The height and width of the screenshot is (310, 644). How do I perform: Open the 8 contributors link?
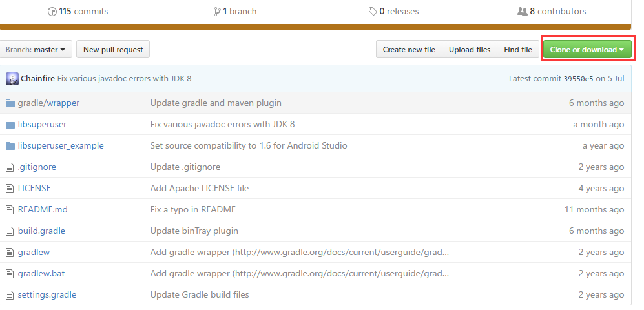[552, 11]
